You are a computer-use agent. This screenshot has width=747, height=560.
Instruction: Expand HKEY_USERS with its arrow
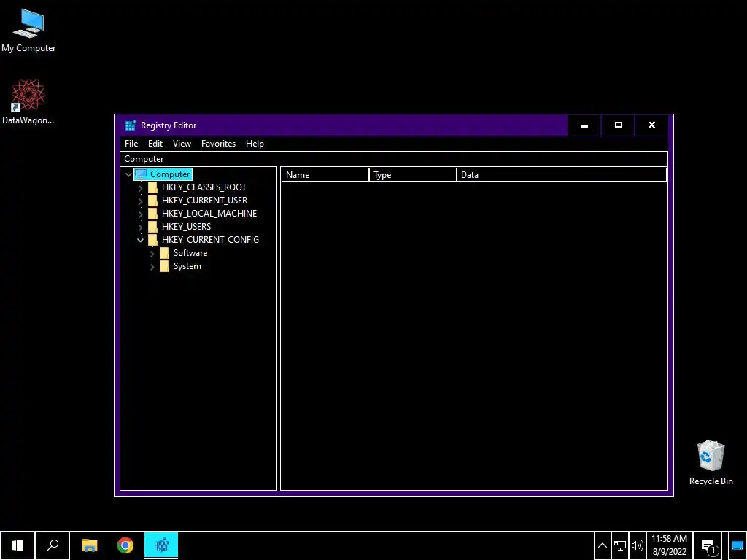[x=141, y=227]
